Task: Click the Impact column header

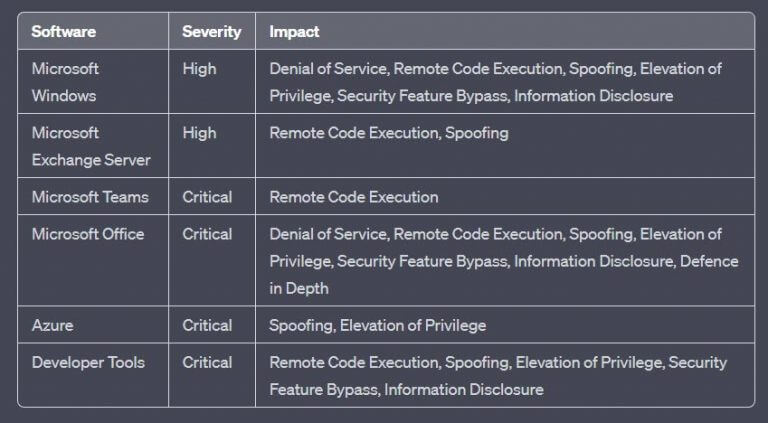Action: coord(294,31)
